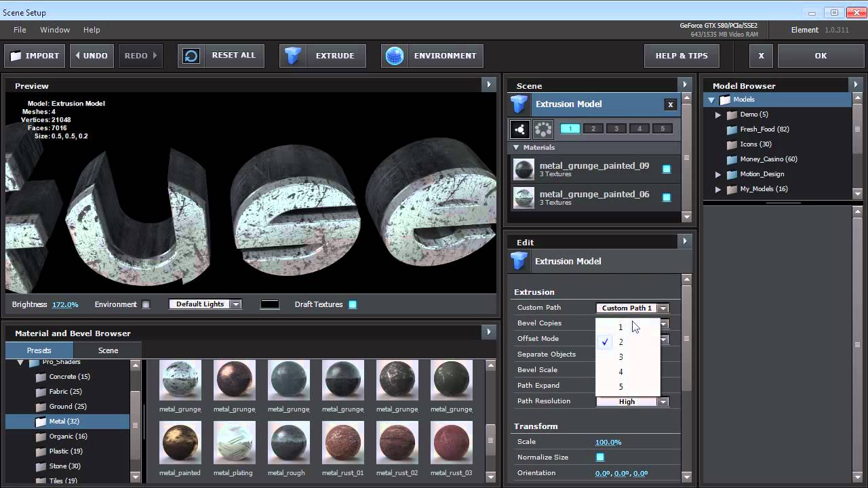Remove Extrusion Model with its X icon
This screenshot has height=488, width=868.
point(670,104)
